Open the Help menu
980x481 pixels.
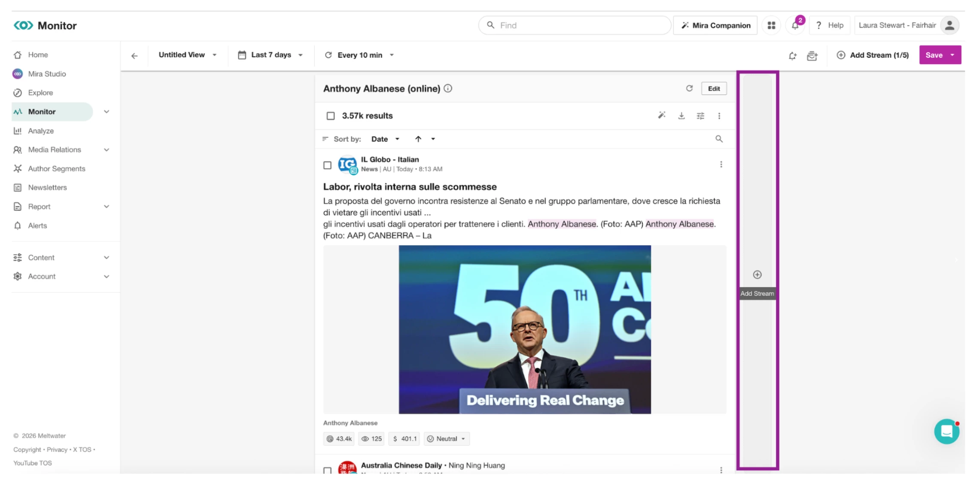[829, 25]
